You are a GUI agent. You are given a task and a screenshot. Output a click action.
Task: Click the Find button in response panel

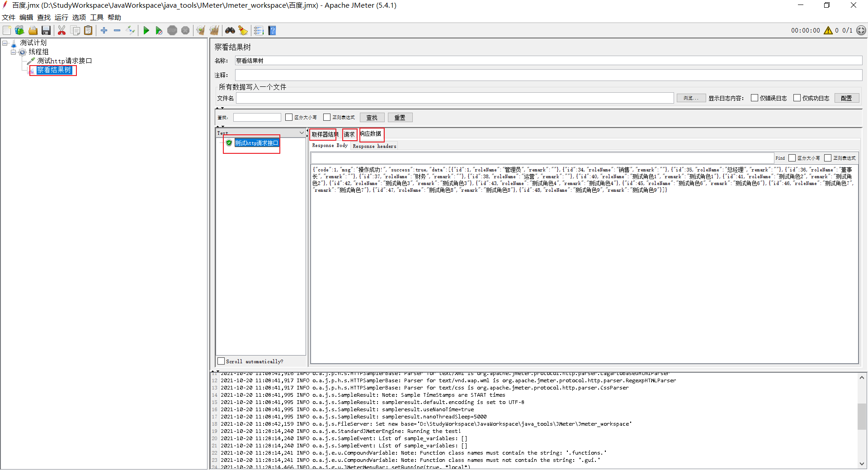click(x=780, y=158)
